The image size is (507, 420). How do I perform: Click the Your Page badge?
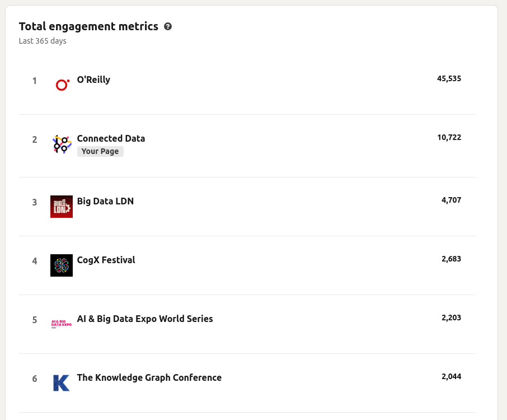[x=100, y=151]
